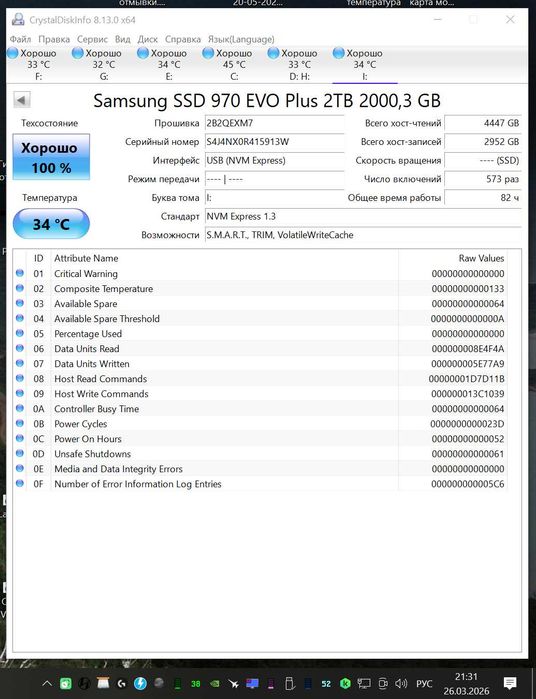Click power-on count value 573 раз
This screenshot has width=536, height=699.
click(482, 179)
